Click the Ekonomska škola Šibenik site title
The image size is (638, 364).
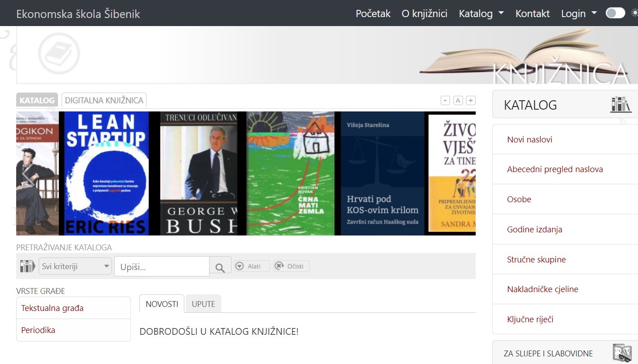[x=78, y=14]
